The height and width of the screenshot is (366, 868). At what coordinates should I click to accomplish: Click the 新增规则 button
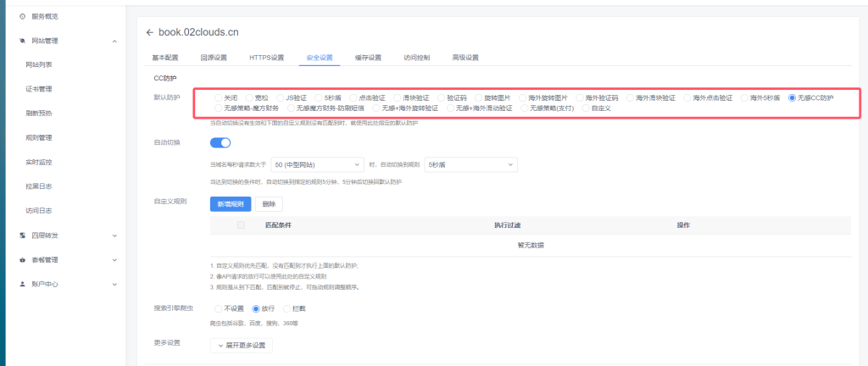[230, 204]
